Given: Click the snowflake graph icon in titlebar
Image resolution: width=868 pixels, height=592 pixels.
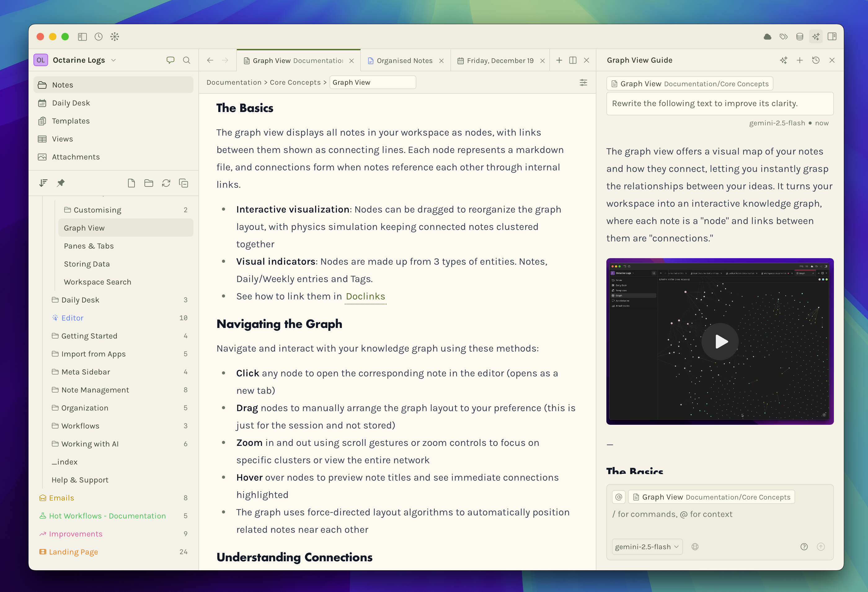Looking at the screenshot, I should [x=115, y=37].
